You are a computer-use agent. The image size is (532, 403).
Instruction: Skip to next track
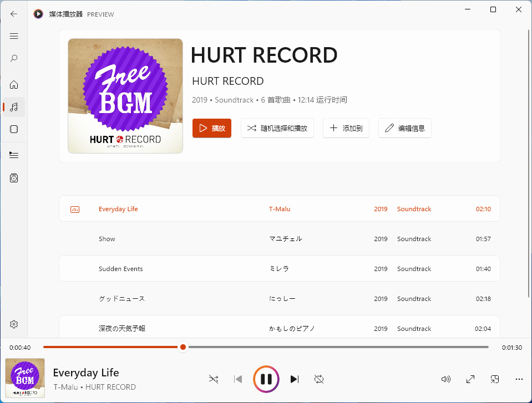tap(295, 379)
